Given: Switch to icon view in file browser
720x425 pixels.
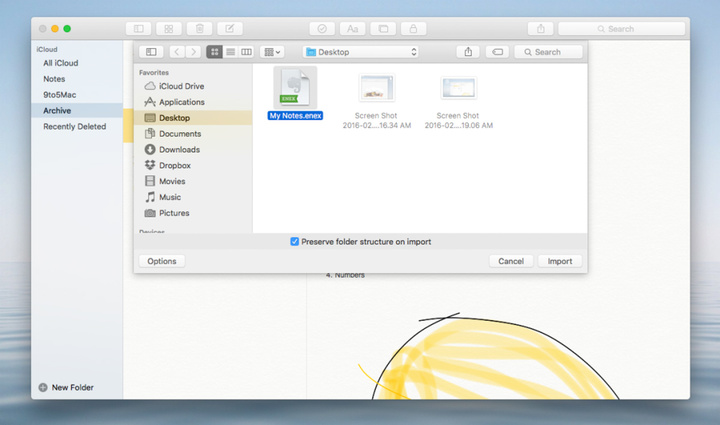Looking at the screenshot, I should coord(214,51).
